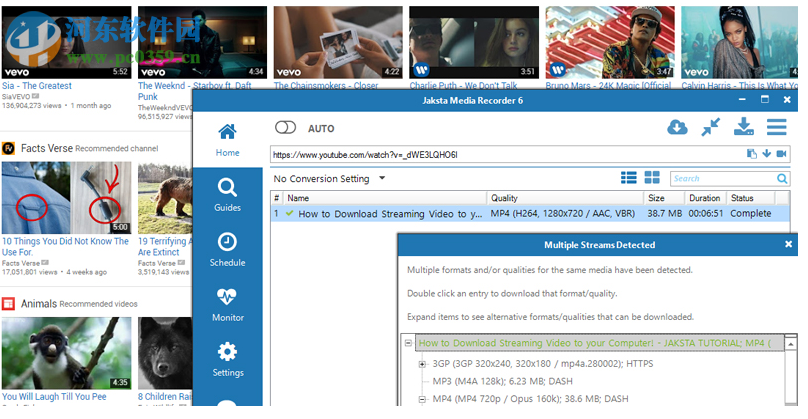Screen dimensions: 808x419
Task: Click the 10 Things You Did Not Know title
Action: click(x=65, y=246)
